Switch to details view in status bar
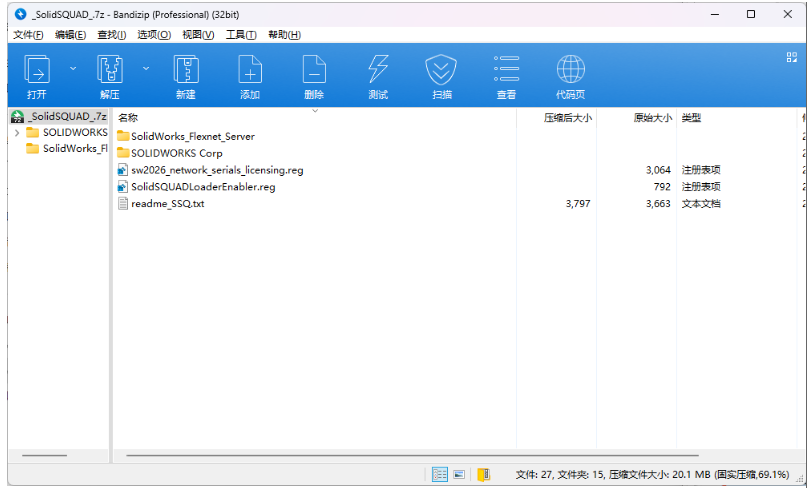The height and width of the screenshot is (488, 808). pyautogui.click(x=440, y=475)
